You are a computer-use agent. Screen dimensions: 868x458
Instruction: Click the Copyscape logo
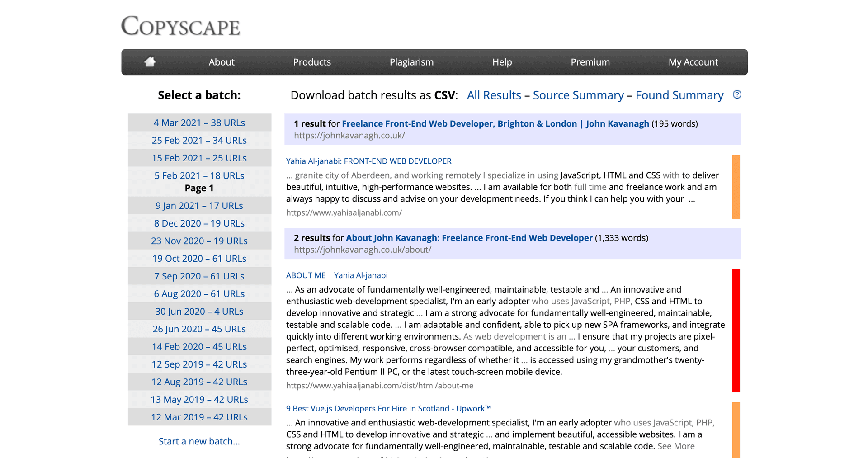click(x=180, y=26)
